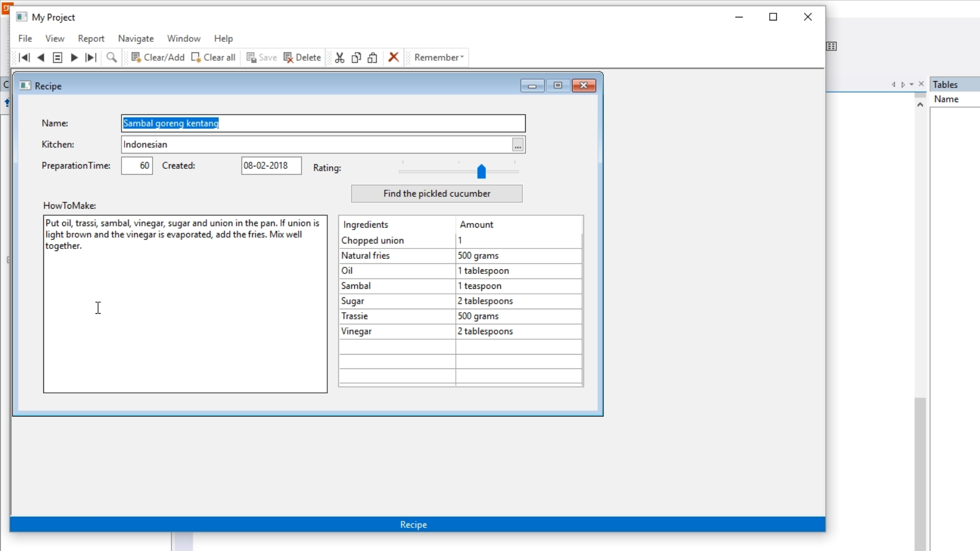Click Delete in the toolbar
This screenshot has width=980, height=551.
click(x=302, y=58)
